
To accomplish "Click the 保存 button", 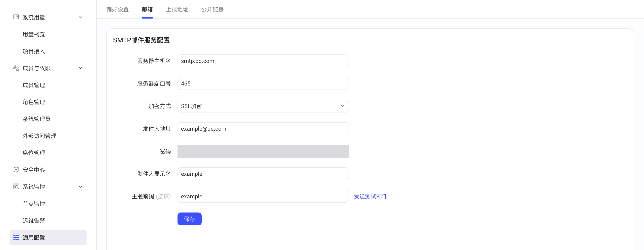I will pyautogui.click(x=190, y=219).
